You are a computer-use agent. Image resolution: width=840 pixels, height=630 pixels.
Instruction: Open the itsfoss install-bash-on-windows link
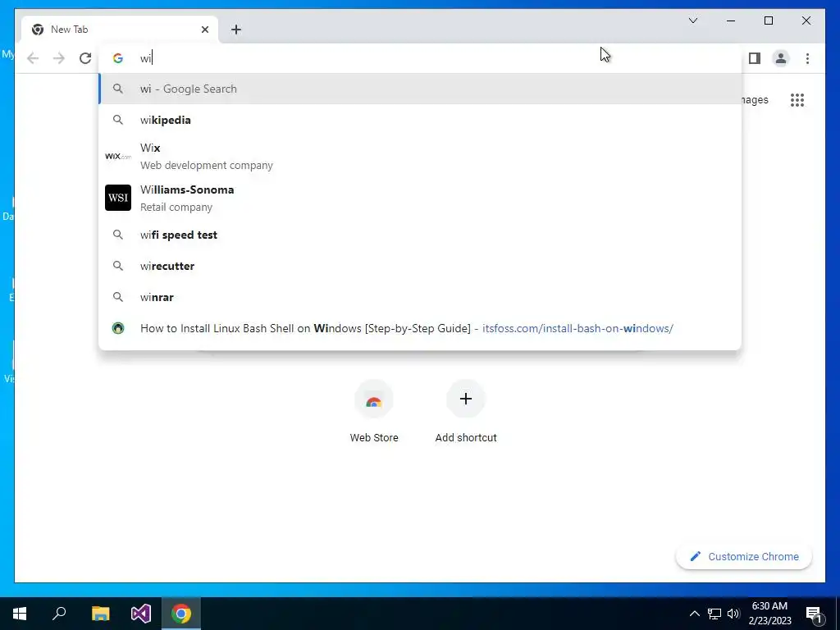pos(421,328)
